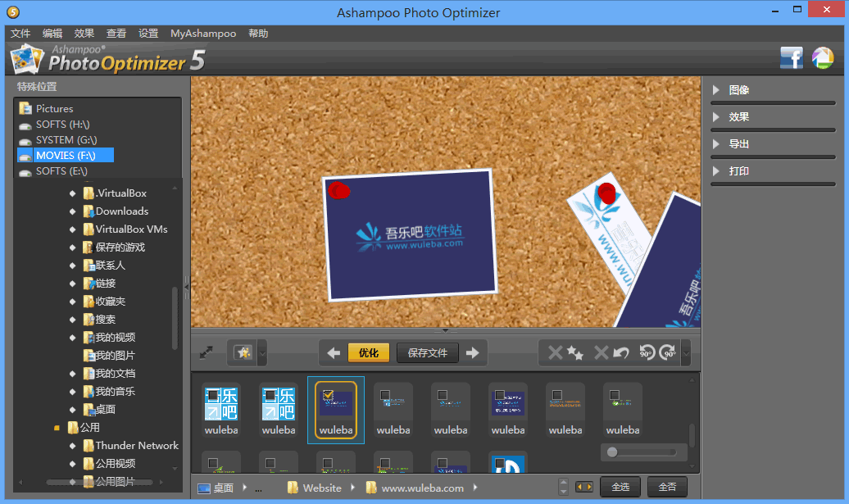The height and width of the screenshot is (504, 849).
Task: Check the box on the sixth top-row thumbnail
Action: click(500, 395)
